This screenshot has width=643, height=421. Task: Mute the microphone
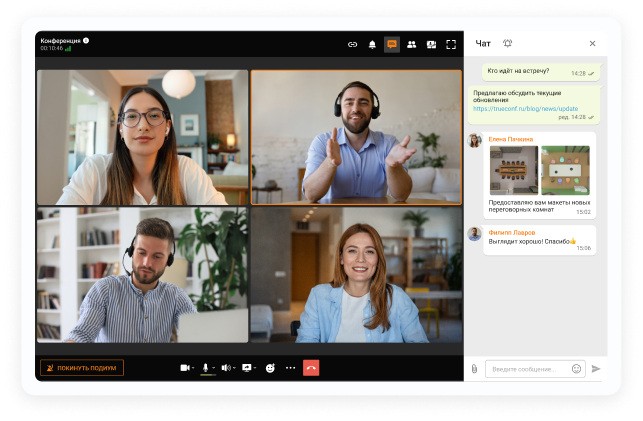point(205,368)
